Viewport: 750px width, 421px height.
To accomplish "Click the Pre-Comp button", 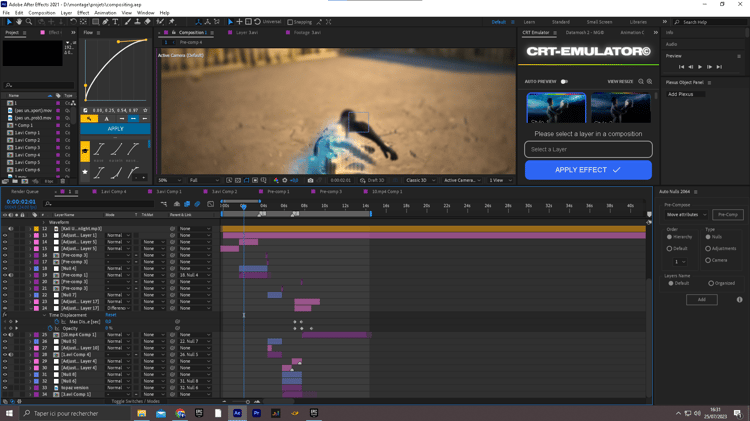I will tap(728, 215).
